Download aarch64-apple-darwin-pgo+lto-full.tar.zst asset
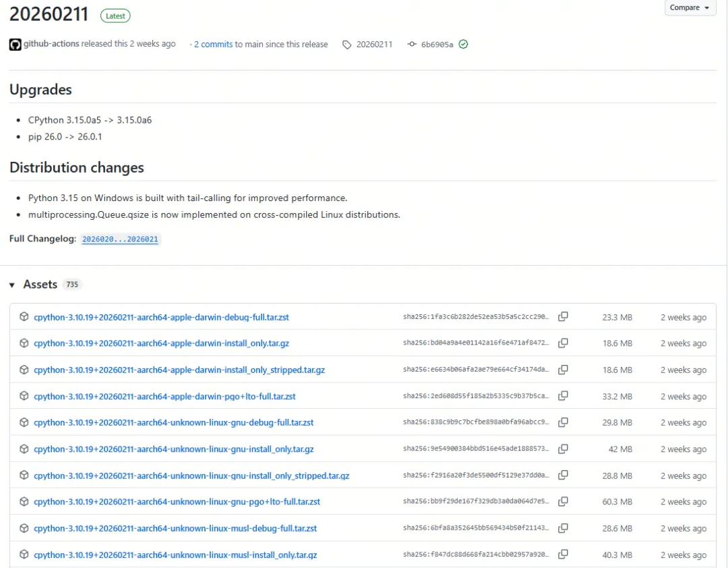Viewport: 728px width, 568px height. (164, 397)
